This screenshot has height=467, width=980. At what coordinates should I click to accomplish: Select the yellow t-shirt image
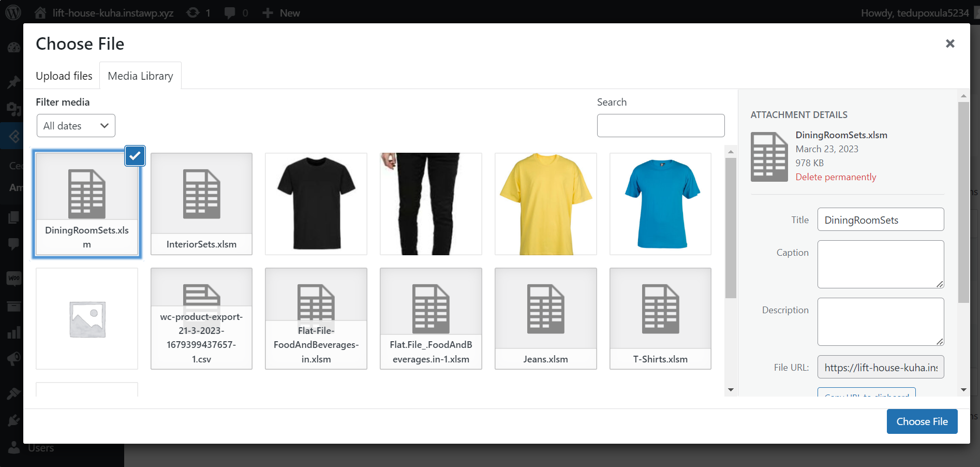coord(546,204)
